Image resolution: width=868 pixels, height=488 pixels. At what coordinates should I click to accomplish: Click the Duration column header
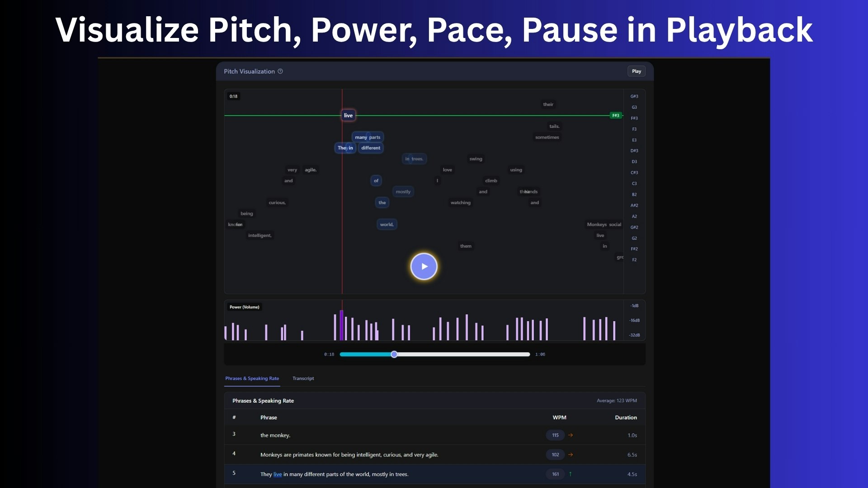tap(626, 418)
